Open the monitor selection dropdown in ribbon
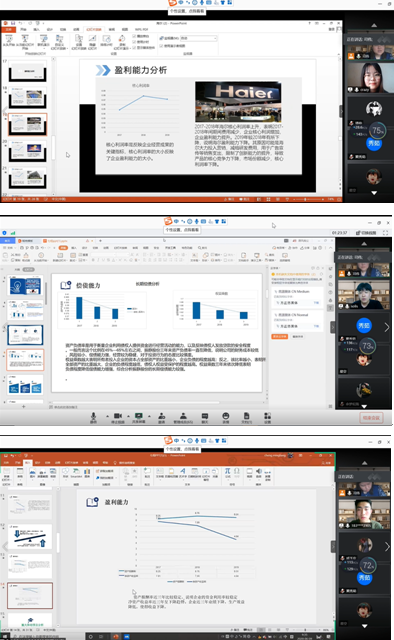Image resolution: width=394 pixels, height=640 pixels. pos(199,38)
